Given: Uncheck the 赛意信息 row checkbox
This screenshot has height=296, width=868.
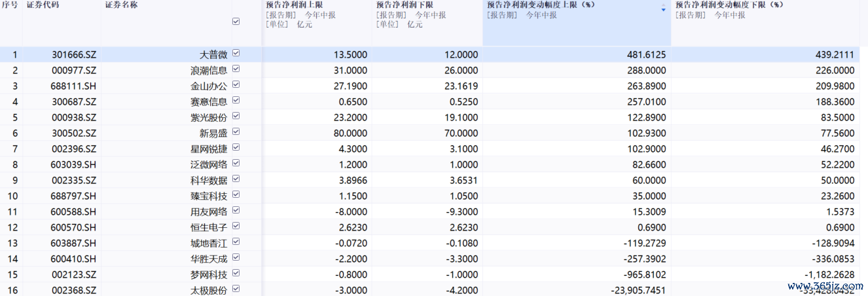Looking at the screenshot, I should (236, 100).
